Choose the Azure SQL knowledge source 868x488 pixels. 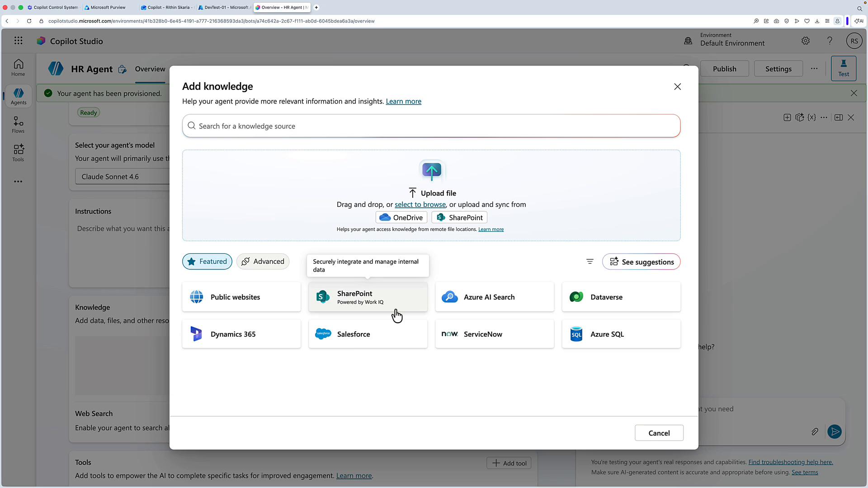(621, 334)
